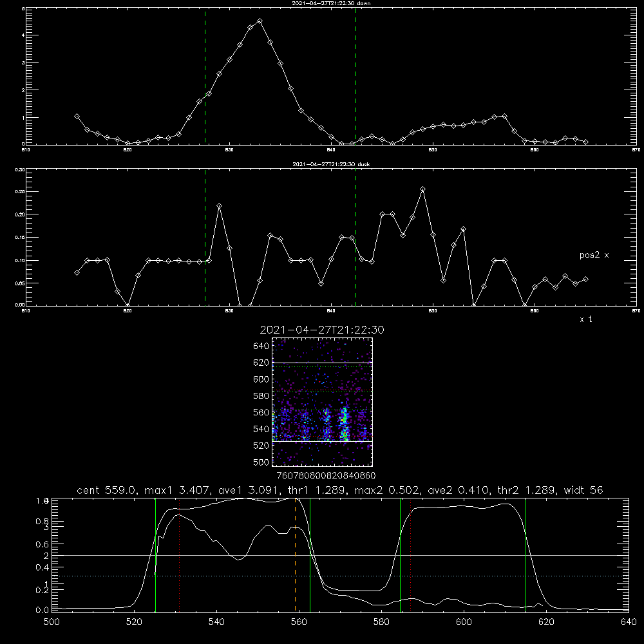This screenshot has height=644, width=644.
Task: Select the highest diamond point on the dawn curve
Action: point(260,21)
